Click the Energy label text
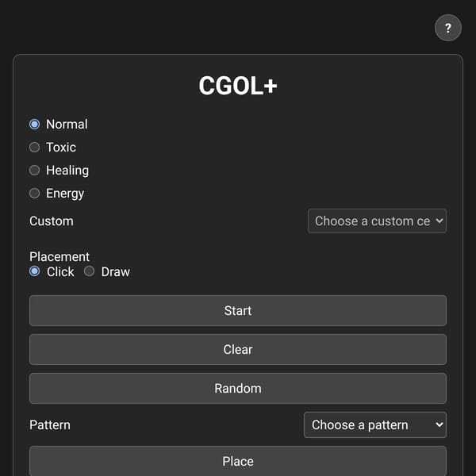Image resolution: width=476 pixels, height=476 pixels. (65, 194)
